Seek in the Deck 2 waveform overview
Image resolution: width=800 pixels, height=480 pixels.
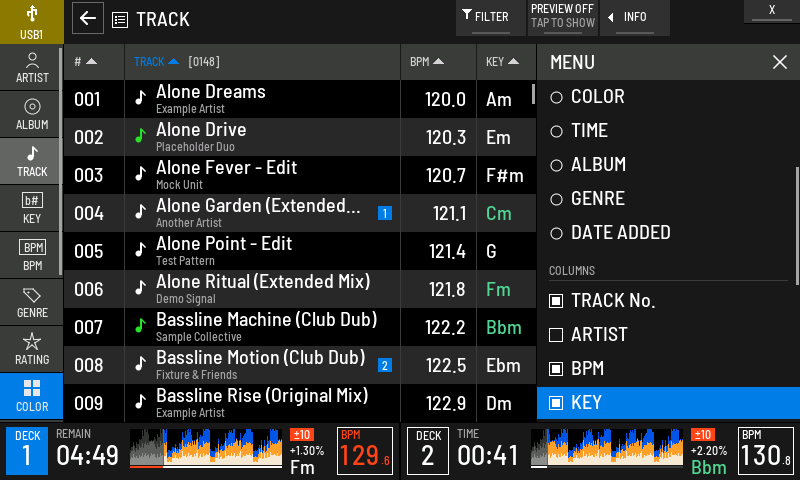607,448
